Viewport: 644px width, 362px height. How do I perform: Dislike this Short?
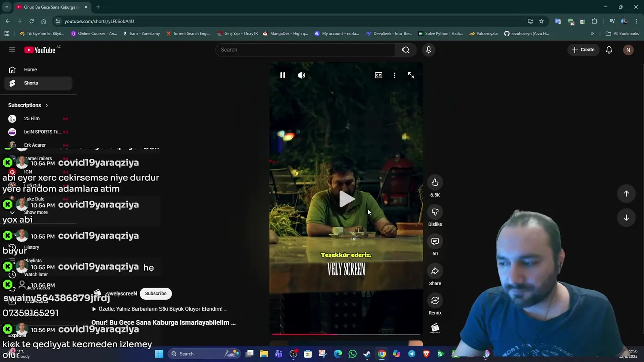click(x=435, y=212)
